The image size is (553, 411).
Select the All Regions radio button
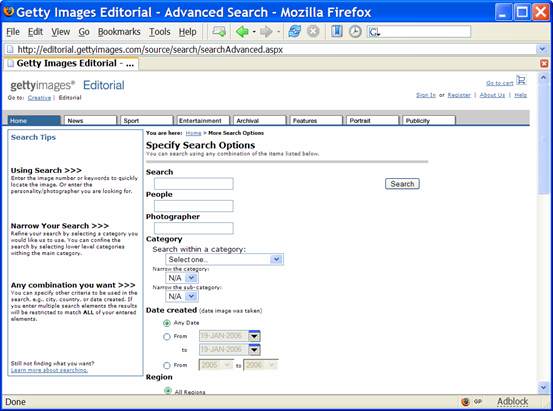tap(168, 391)
